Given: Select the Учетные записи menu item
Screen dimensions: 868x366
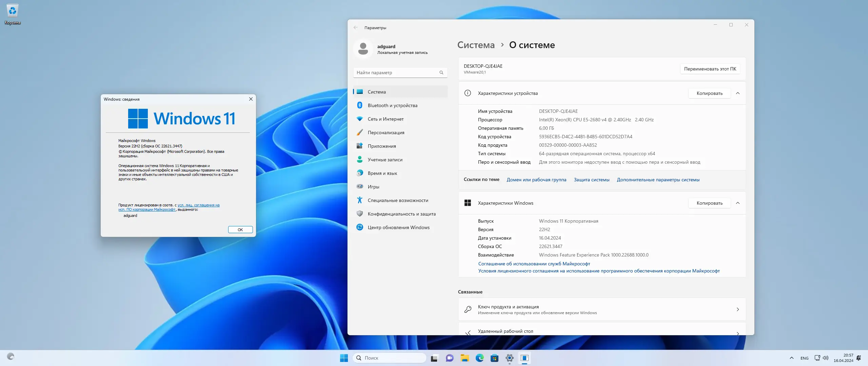Looking at the screenshot, I should (x=385, y=160).
